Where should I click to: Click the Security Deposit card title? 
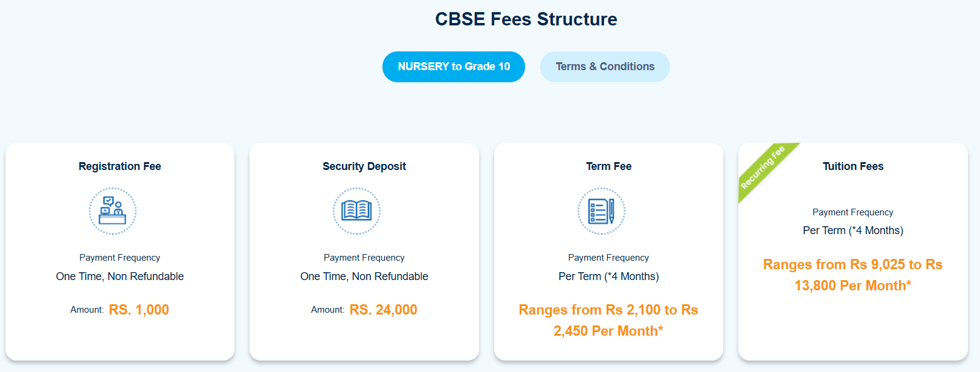364,166
